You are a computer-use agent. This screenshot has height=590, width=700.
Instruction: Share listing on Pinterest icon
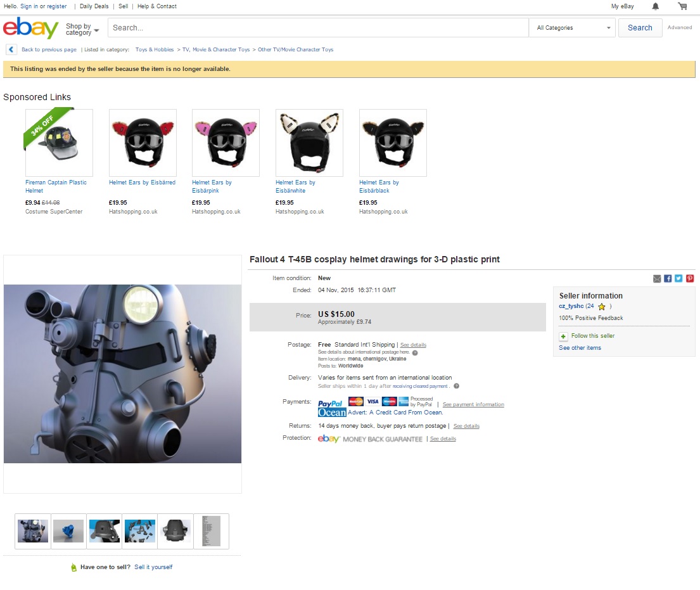pos(690,279)
